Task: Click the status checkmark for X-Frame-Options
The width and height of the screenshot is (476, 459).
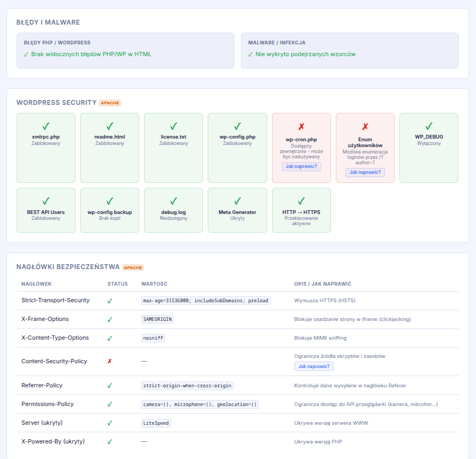Action: coord(110,319)
